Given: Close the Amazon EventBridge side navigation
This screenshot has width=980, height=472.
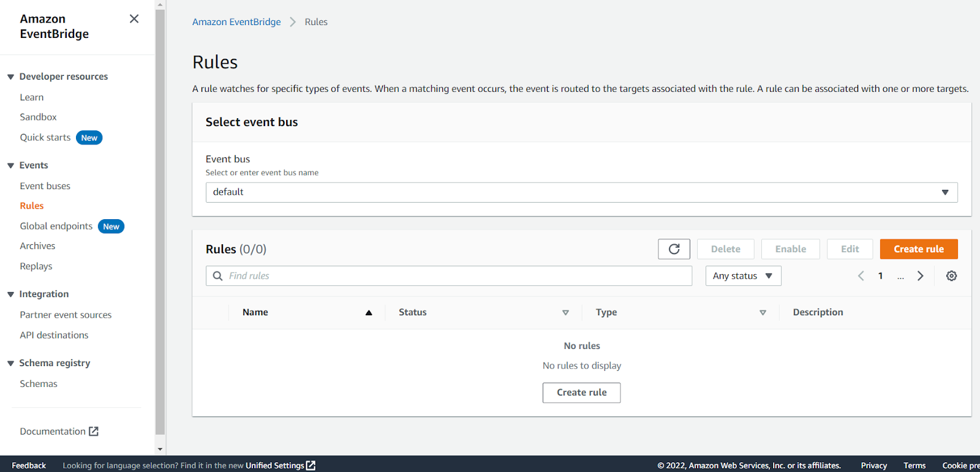Looking at the screenshot, I should (x=134, y=19).
